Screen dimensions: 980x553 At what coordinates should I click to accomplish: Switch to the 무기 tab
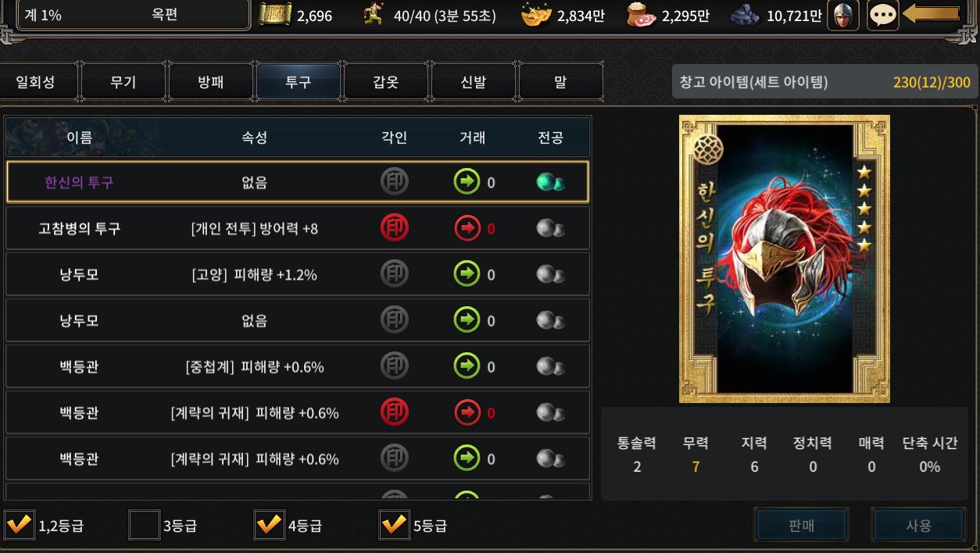123,82
